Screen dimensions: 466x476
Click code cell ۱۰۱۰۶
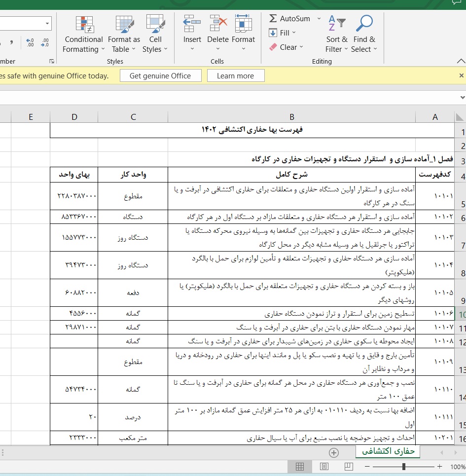[x=435, y=314]
